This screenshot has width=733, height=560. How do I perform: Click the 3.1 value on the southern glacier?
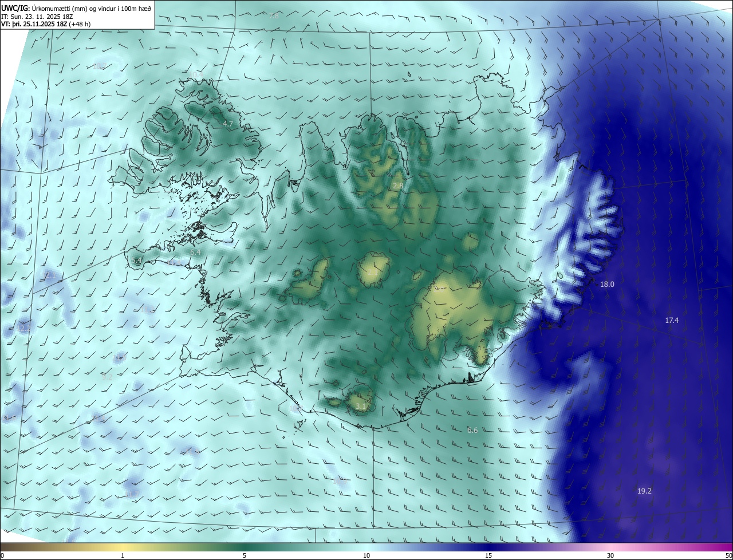pos(361,407)
